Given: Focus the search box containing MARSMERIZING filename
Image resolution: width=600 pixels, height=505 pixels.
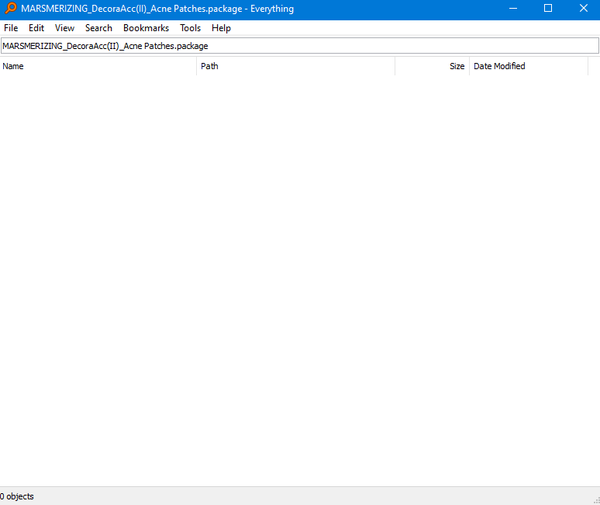Looking at the screenshot, I should pos(300,46).
